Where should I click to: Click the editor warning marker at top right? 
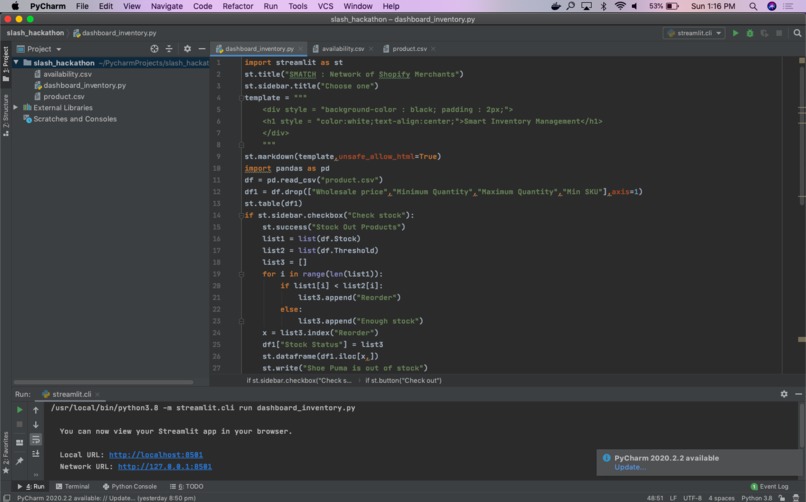point(801,61)
